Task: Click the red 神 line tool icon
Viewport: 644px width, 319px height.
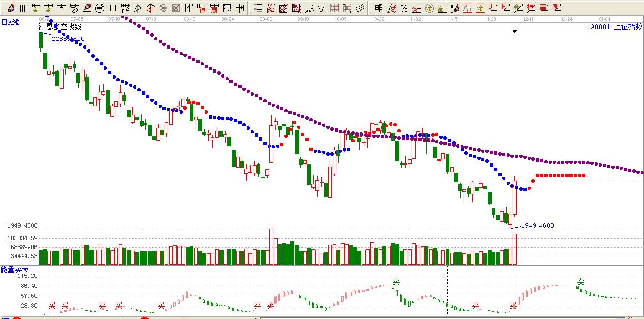Action: (202, 8)
